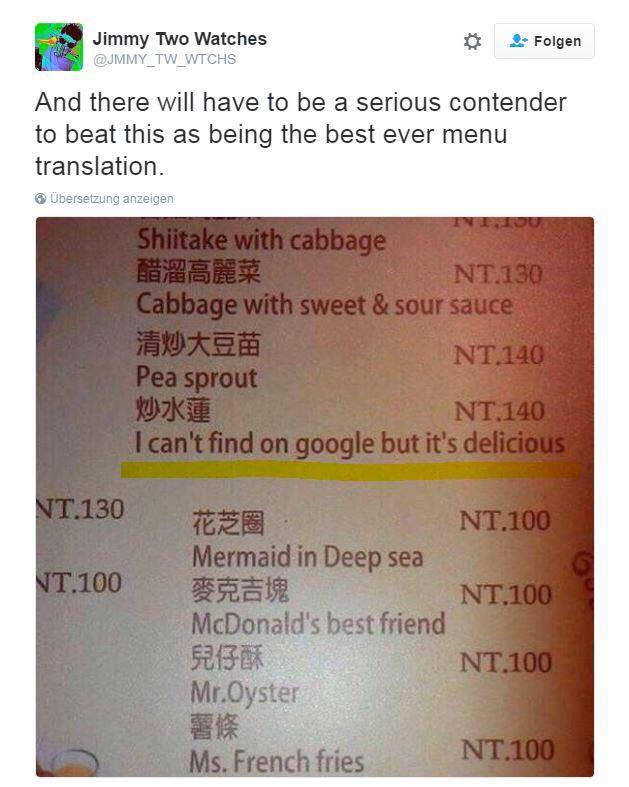Show translation via Übersetzung anzeigen
629x787 pixels.
click(111, 199)
